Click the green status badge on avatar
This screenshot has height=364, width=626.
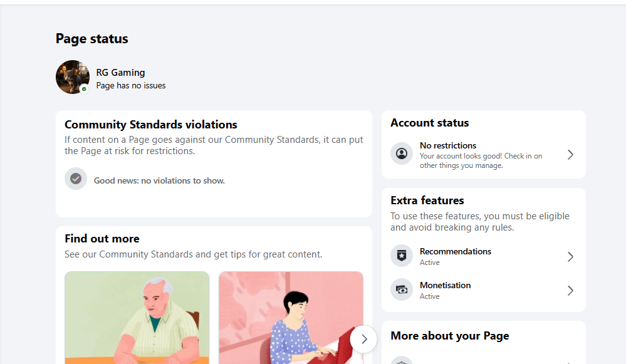pos(84,89)
